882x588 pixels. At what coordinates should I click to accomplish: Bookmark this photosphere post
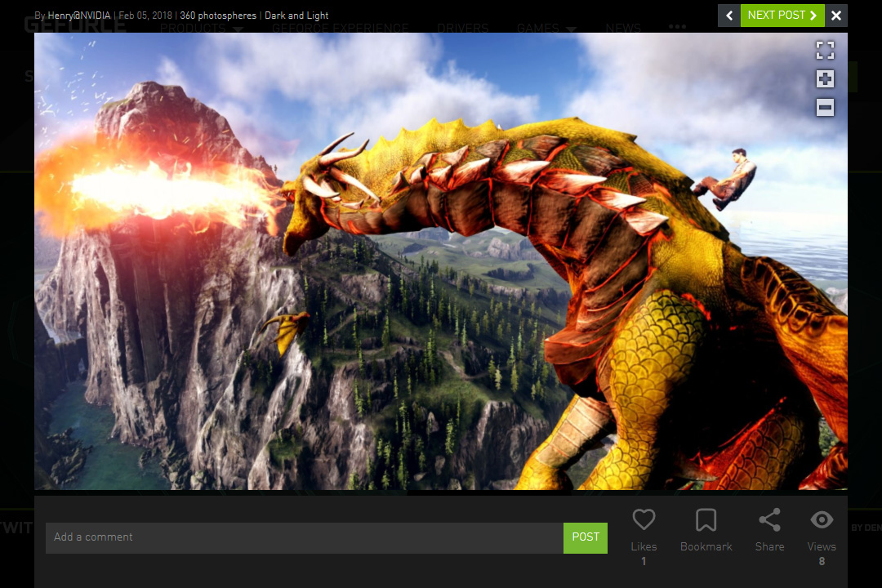coord(706,520)
